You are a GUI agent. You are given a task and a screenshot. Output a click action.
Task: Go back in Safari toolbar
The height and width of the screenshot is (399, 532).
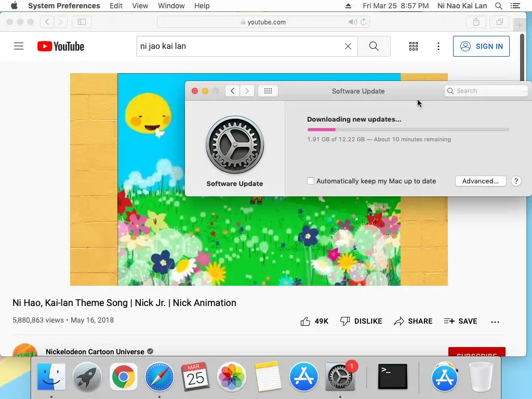pyautogui.click(x=47, y=22)
